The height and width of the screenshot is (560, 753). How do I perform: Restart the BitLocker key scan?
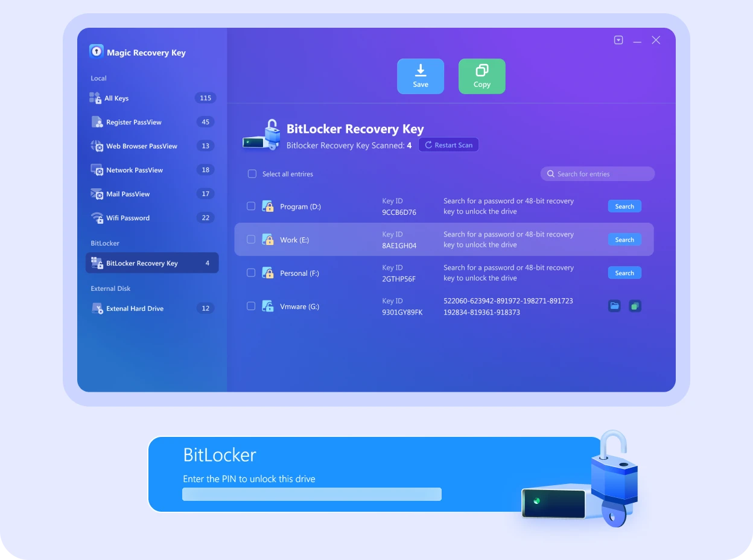click(448, 145)
